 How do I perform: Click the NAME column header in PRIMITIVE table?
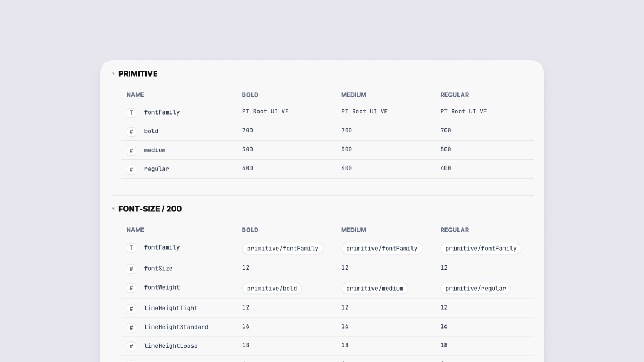pos(135,95)
